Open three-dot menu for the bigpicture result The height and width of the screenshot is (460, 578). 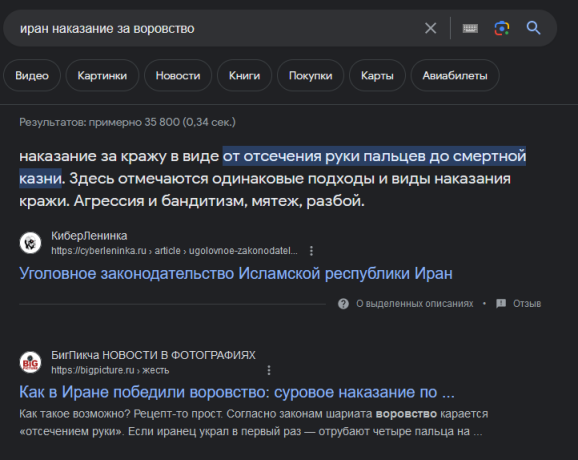[x=269, y=370]
